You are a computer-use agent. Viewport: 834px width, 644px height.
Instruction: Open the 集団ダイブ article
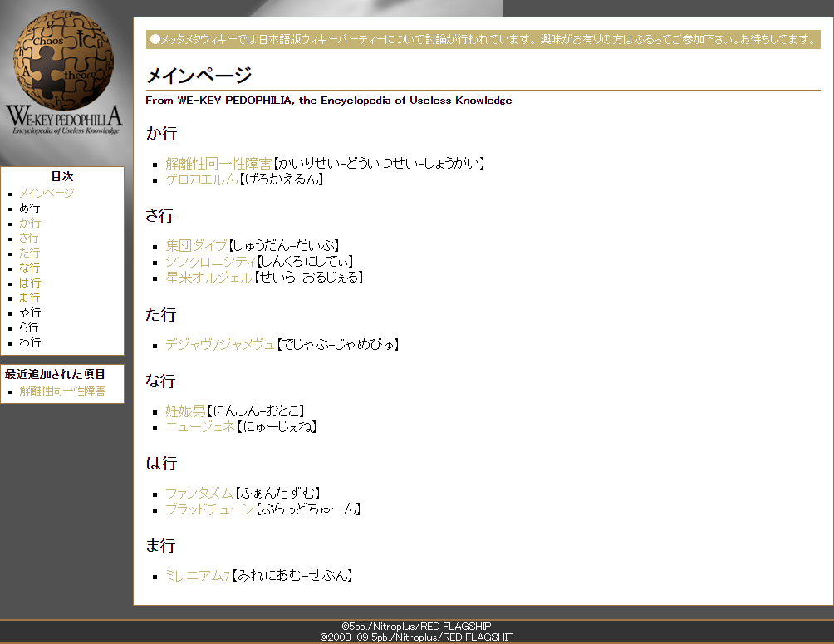click(196, 245)
